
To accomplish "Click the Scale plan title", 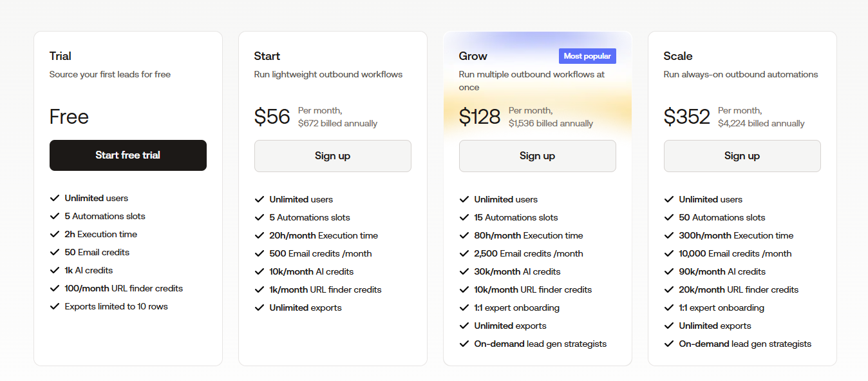I will 677,56.
